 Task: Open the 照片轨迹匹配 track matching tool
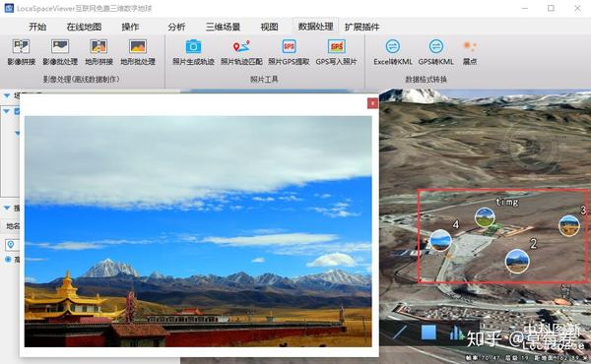click(x=241, y=52)
